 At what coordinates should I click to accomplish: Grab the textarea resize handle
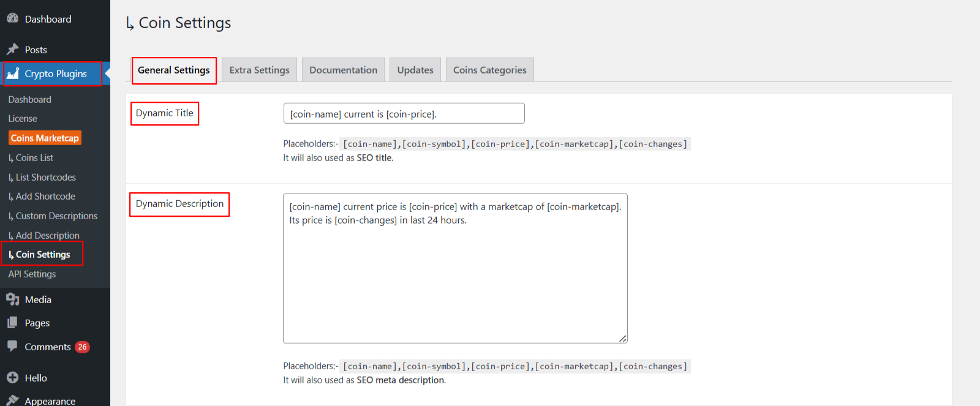click(622, 339)
